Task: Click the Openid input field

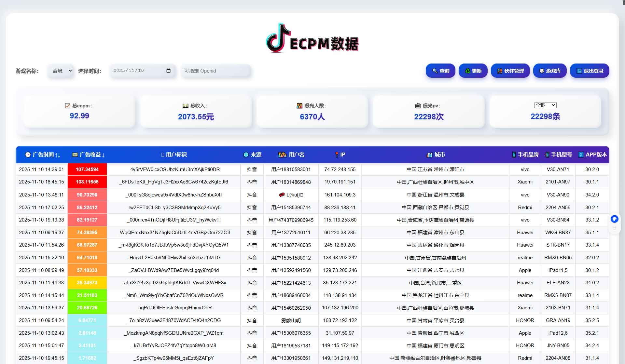Action: click(x=215, y=71)
